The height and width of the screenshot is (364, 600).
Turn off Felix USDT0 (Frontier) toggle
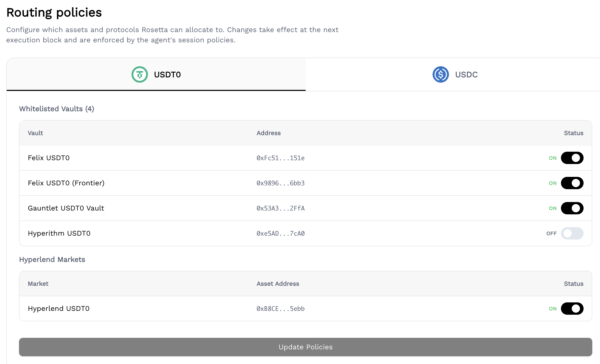[572, 183]
